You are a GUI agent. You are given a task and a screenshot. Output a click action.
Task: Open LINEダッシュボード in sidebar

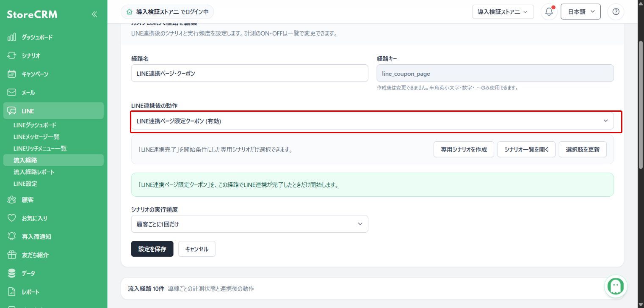35,125
